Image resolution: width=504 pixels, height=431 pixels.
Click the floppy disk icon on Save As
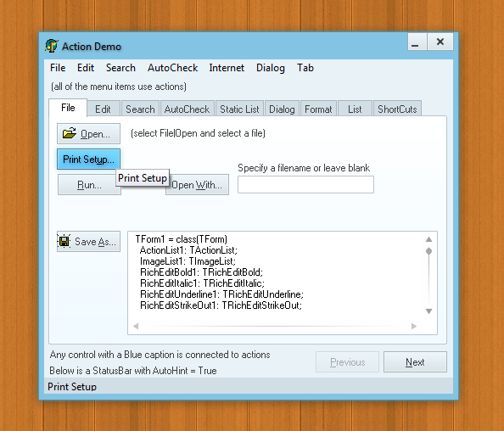pos(64,241)
